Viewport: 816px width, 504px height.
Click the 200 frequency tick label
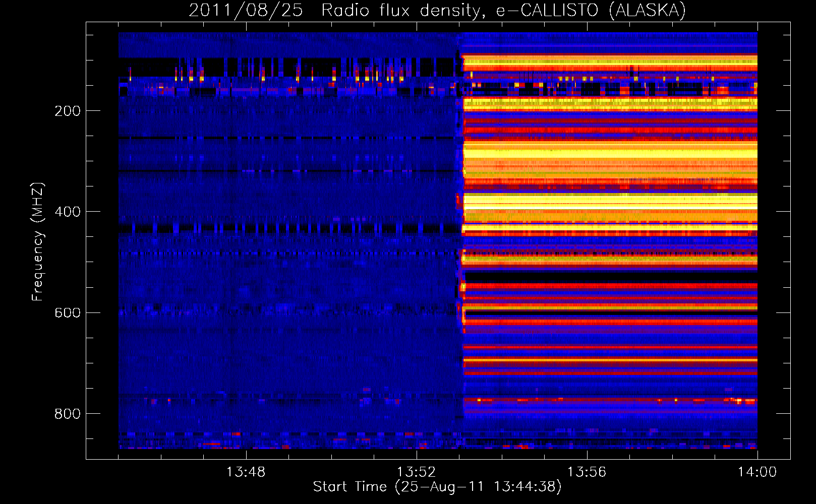[x=68, y=111]
